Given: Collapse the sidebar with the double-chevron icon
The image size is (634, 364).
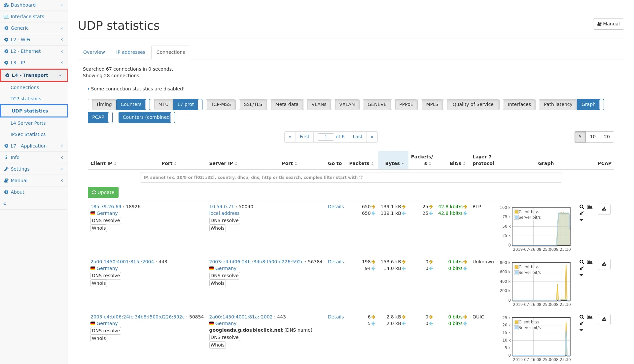Looking at the screenshot, I should click(x=5, y=204).
